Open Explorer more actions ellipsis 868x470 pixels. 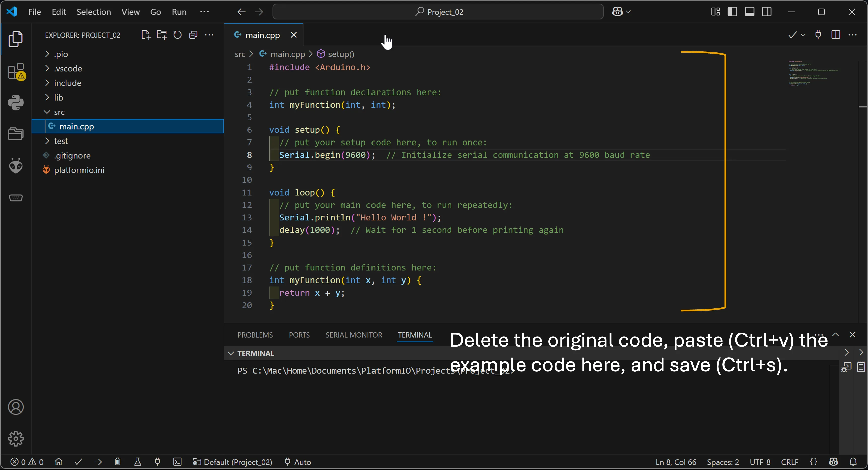[209, 35]
